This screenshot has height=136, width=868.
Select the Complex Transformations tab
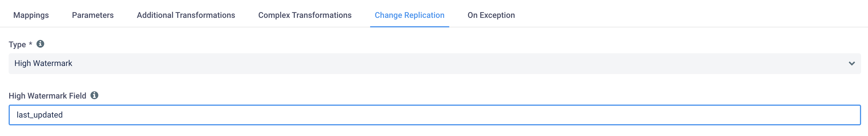coord(305,15)
